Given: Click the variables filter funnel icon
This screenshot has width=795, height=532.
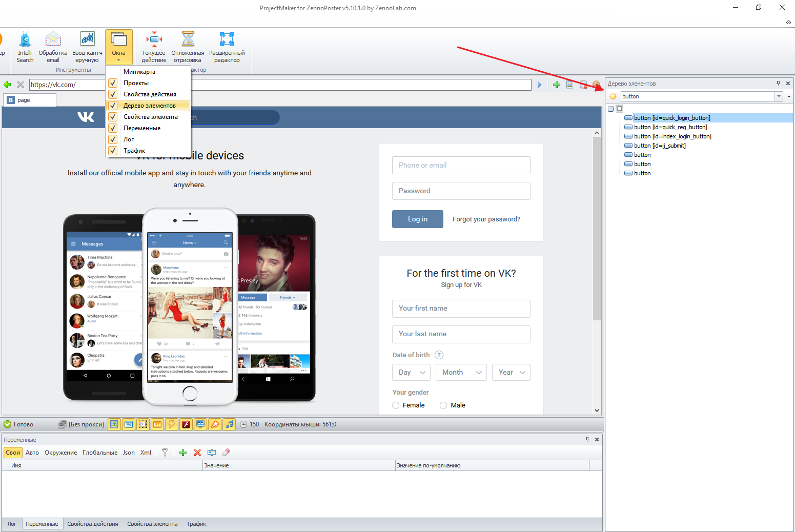Looking at the screenshot, I should coord(165,453).
